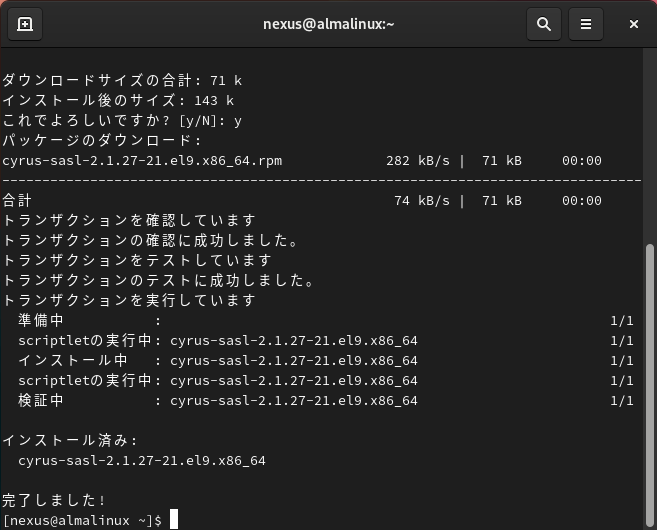Click the 完了しました！ message
Viewport: 657px width, 530px height.
[x=55, y=500]
